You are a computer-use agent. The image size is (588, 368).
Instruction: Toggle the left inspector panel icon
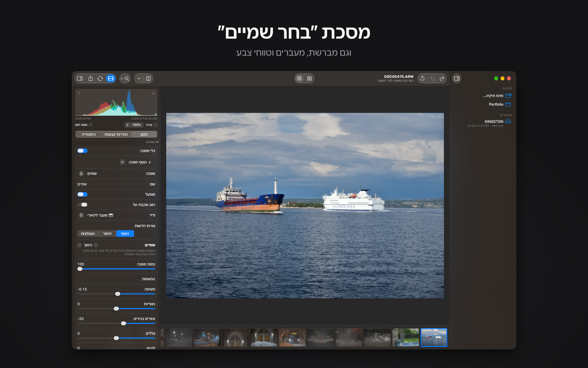coord(80,78)
